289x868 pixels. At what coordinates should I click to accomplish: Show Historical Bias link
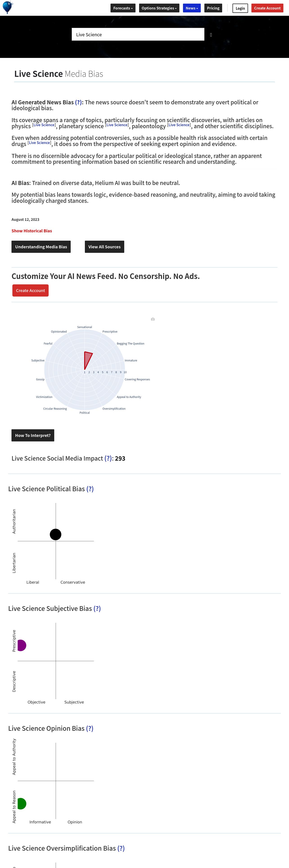(32, 231)
